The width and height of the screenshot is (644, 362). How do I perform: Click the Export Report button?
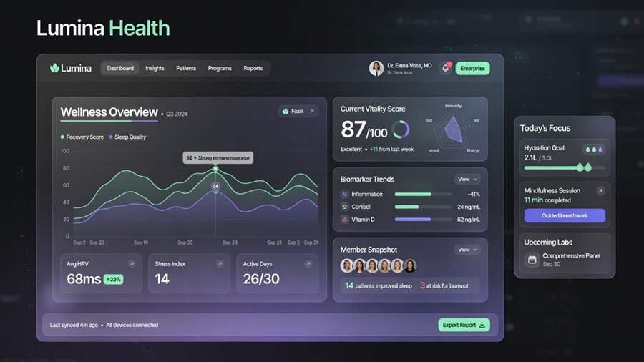coord(464,325)
